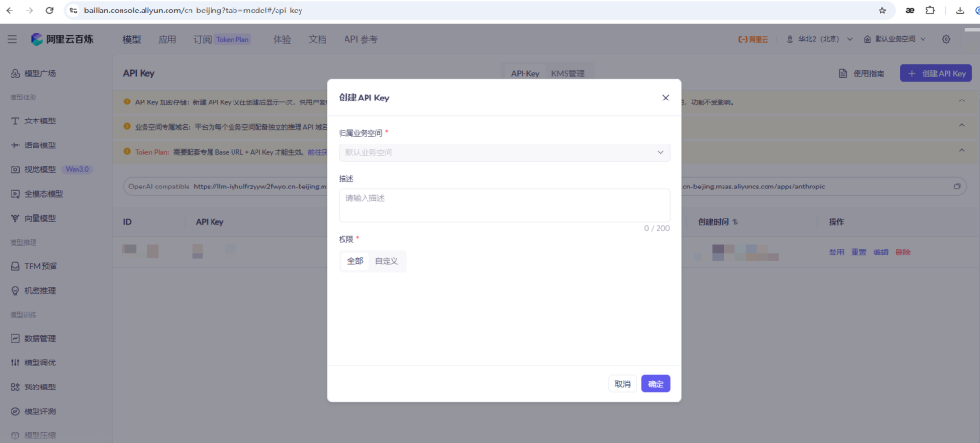The height and width of the screenshot is (443, 980).
Task: Click 编辑 in the key row
Action: click(x=880, y=252)
